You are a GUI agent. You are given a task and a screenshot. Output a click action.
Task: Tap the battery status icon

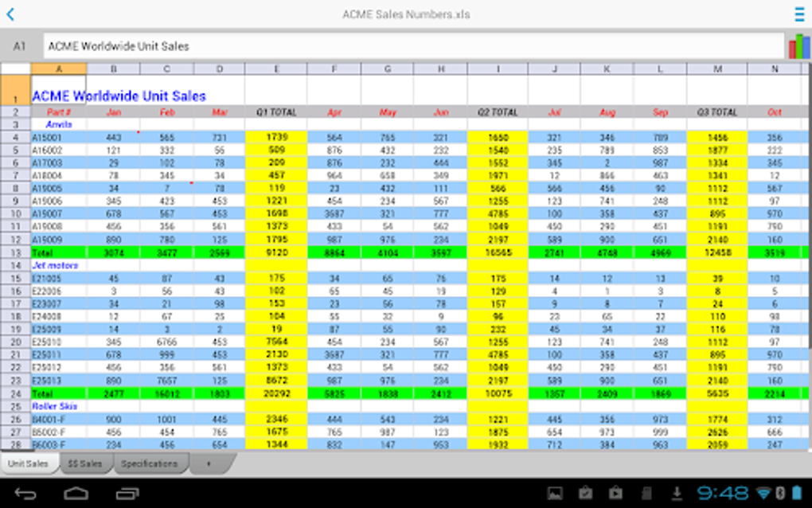point(797,493)
